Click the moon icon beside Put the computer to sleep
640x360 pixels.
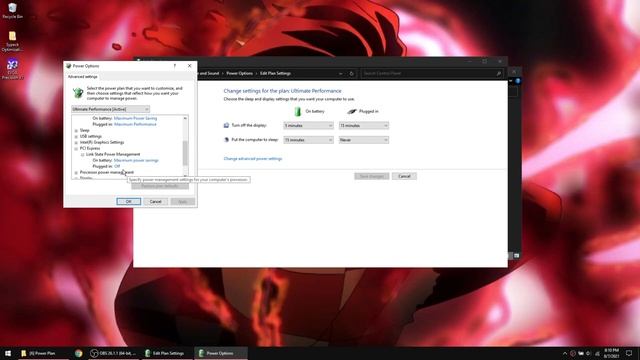click(x=227, y=140)
